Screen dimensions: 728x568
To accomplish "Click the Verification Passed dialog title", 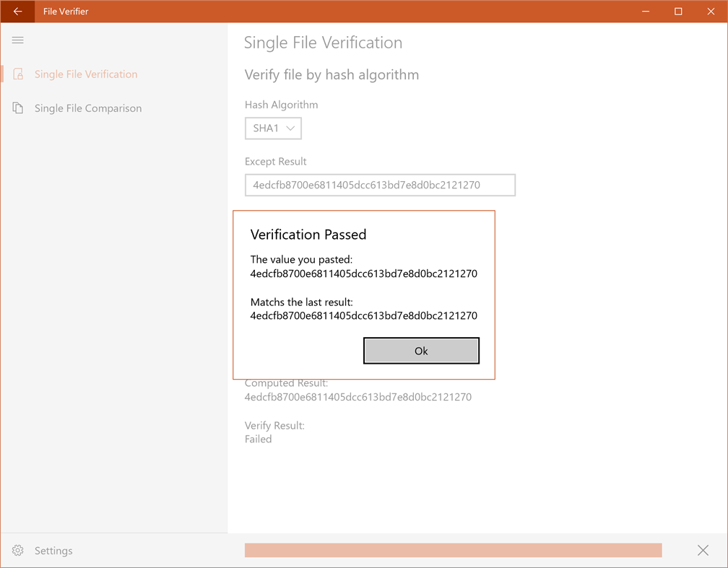I will (x=308, y=234).
